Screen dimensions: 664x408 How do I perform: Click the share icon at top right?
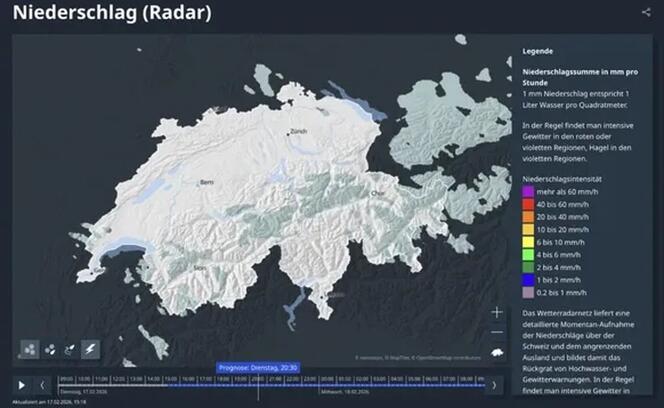[645, 12]
